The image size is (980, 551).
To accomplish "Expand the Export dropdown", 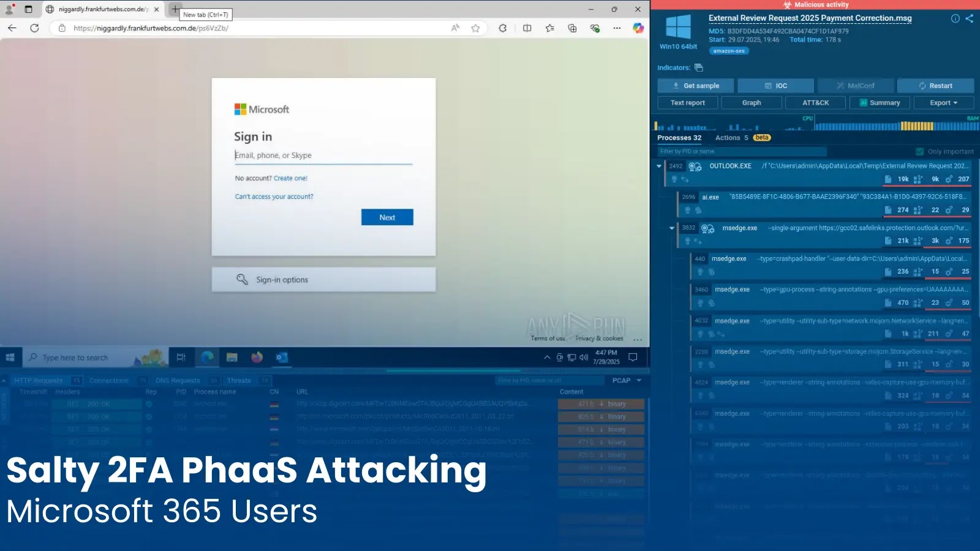I will click(943, 103).
